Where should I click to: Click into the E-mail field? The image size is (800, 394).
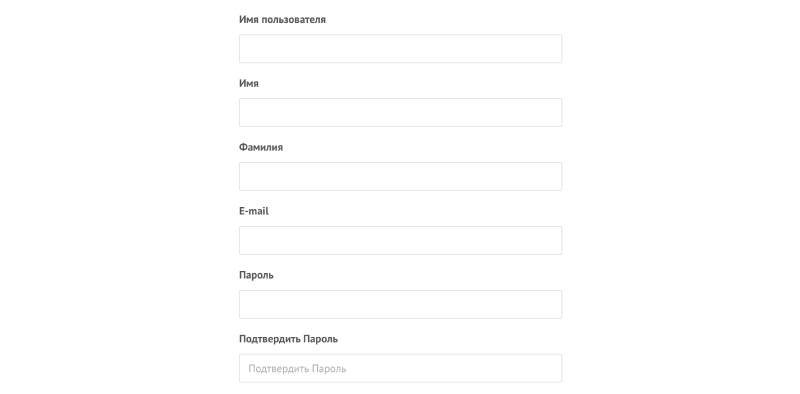[x=401, y=240]
